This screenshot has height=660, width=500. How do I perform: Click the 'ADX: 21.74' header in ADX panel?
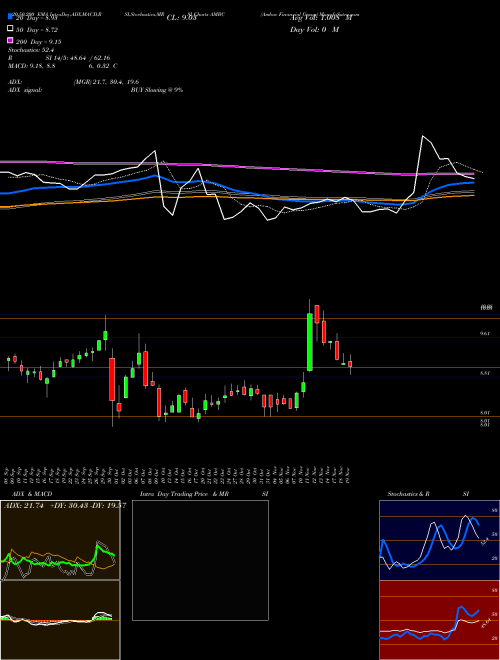point(24,506)
